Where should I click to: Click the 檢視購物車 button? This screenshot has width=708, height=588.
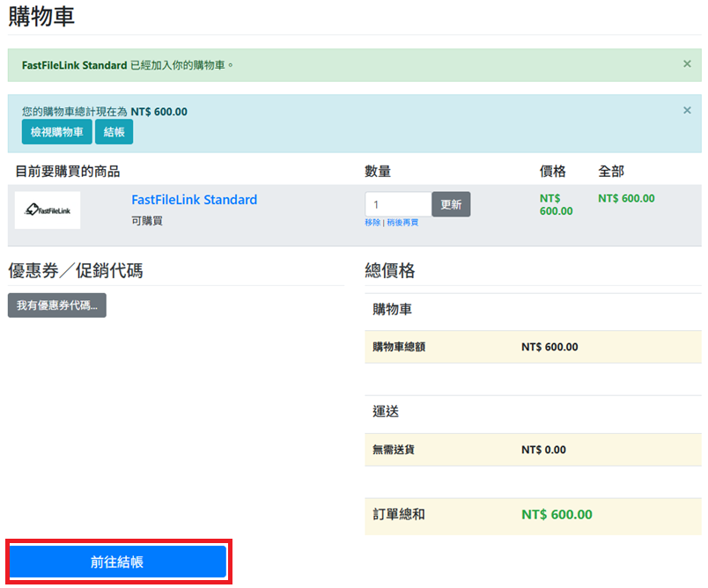[57, 132]
